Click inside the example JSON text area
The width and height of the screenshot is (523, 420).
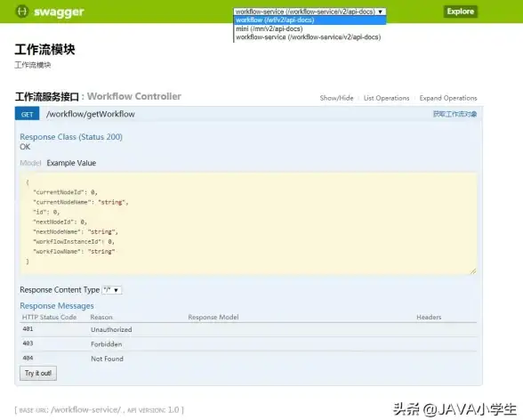(x=248, y=223)
